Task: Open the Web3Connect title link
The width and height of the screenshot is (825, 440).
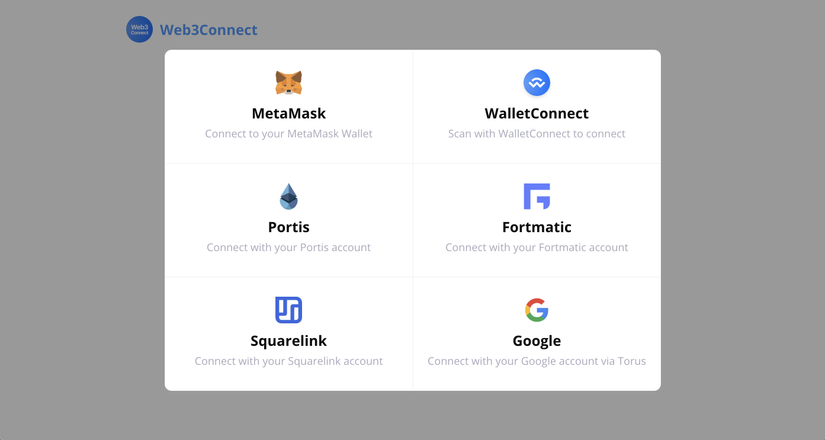Action: (x=208, y=30)
